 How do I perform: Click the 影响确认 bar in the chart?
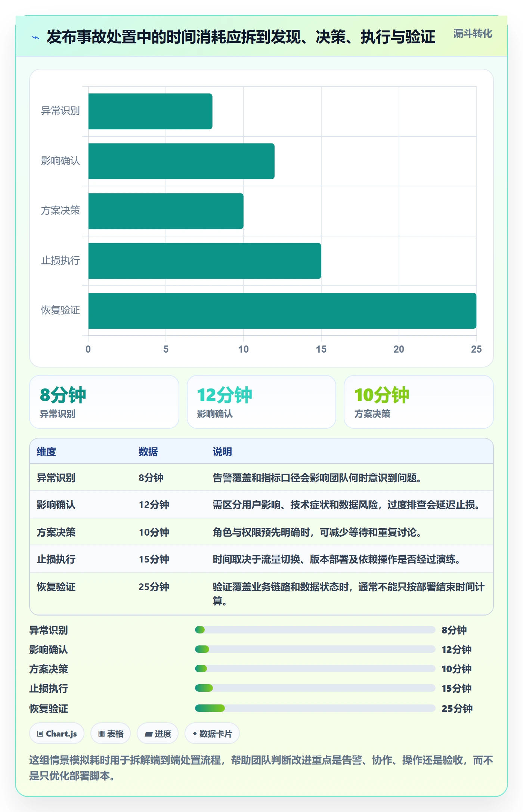coord(181,161)
